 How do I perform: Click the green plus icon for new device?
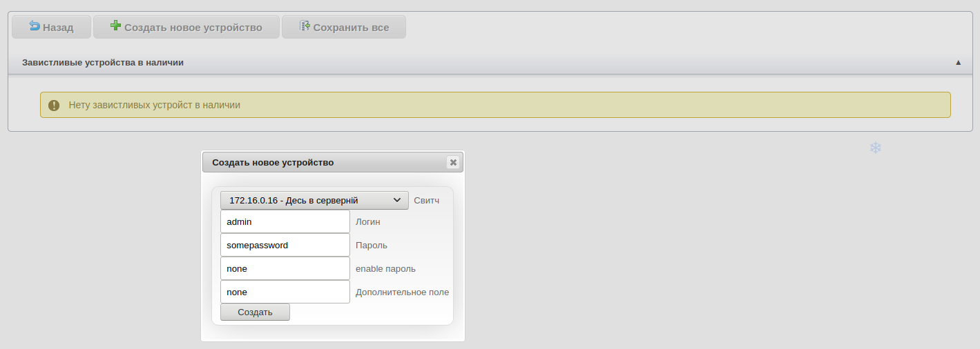click(115, 26)
